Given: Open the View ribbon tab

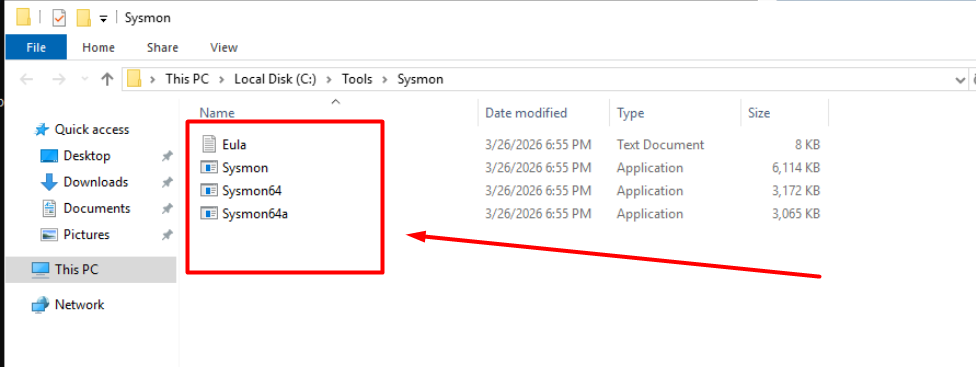Looking at the screenshot, I should tap(224, 47).
